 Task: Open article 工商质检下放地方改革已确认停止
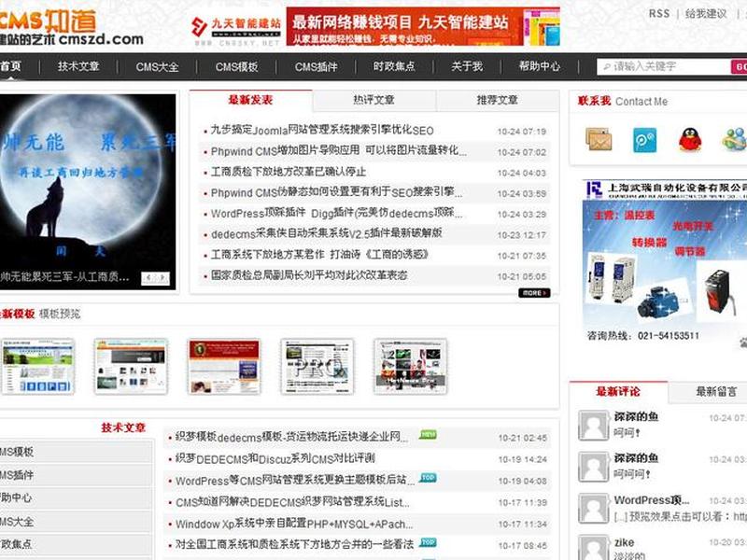(x=289, y=172)
